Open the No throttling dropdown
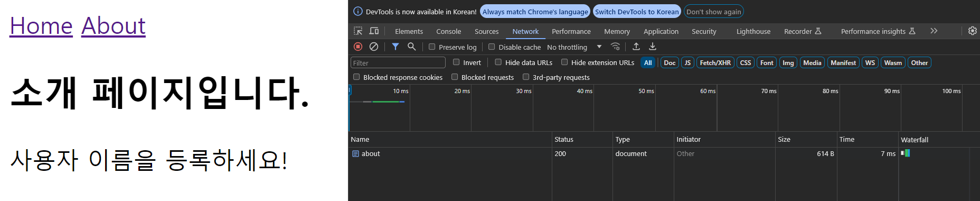Image resolution: width=980 pixels, height=201 pixels. click(x=574, y=47)
